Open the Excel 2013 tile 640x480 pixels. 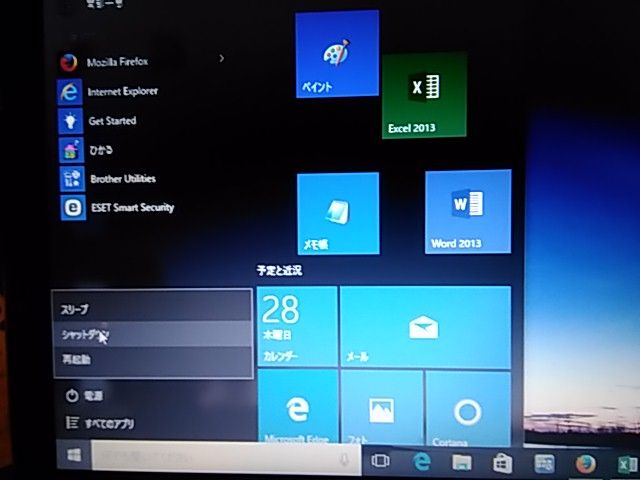coord(424,96)
